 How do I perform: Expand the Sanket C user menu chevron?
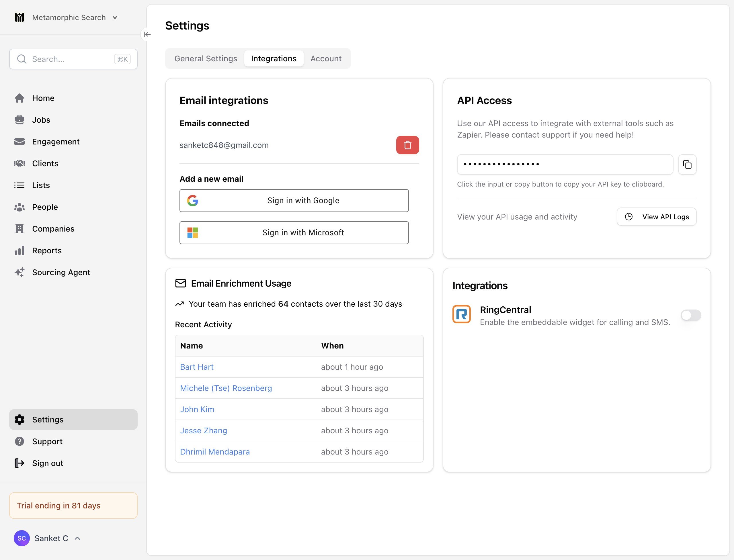[x=77, y=538]
